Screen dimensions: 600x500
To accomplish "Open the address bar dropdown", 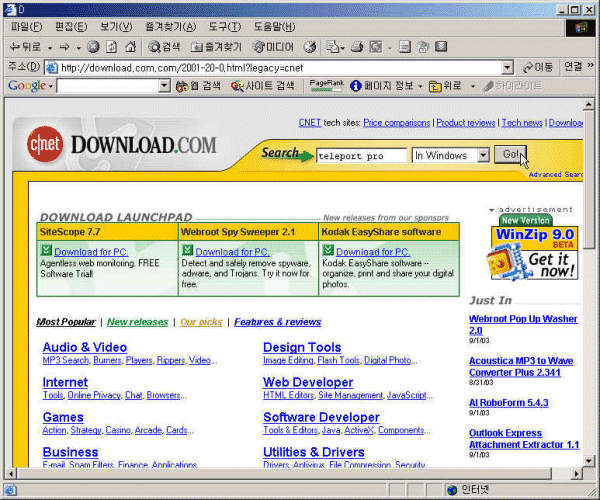I will pyautogui.click(x=507, y=68).
